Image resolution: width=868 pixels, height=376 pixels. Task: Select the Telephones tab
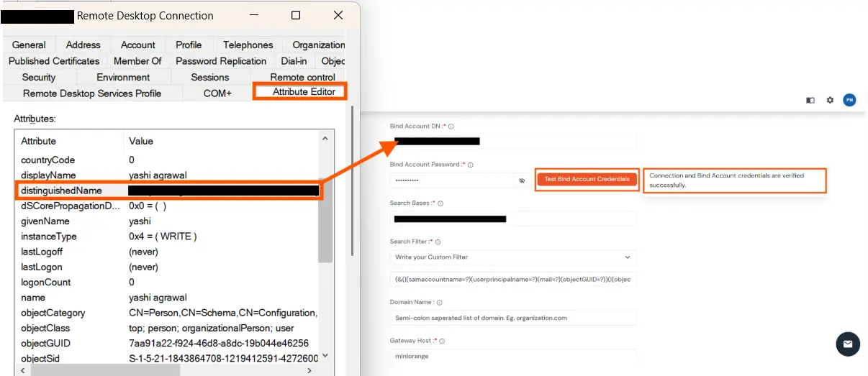248,45
